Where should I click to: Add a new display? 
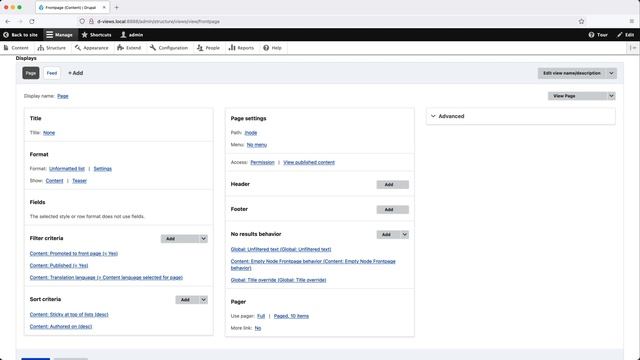click(x=76, y=73)
